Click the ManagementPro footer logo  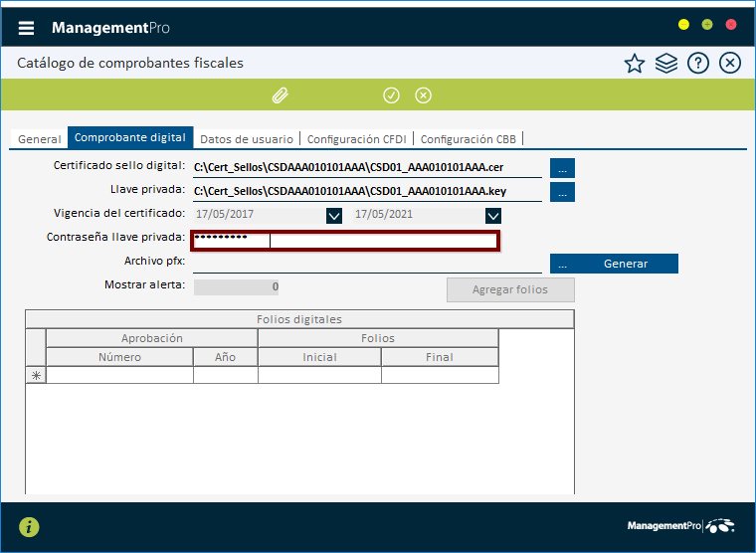tap(680, 525)
